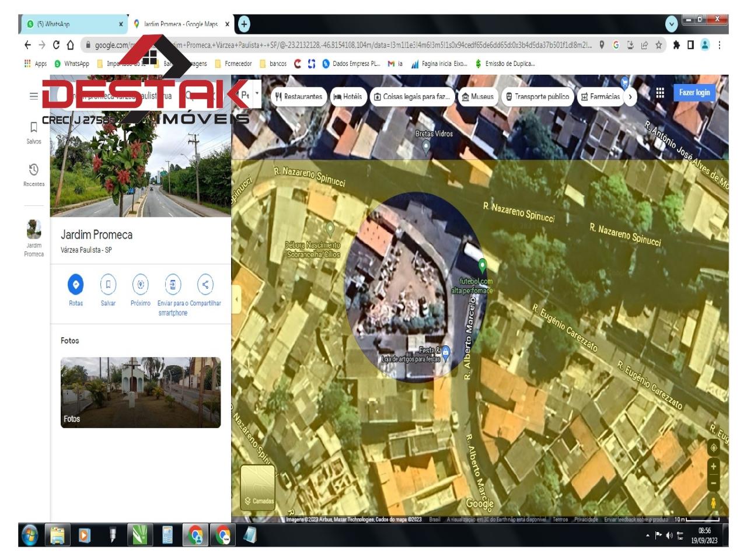Click the Fazer login button
This screenshot has height=560, width=747.
[x=694, y=93]
